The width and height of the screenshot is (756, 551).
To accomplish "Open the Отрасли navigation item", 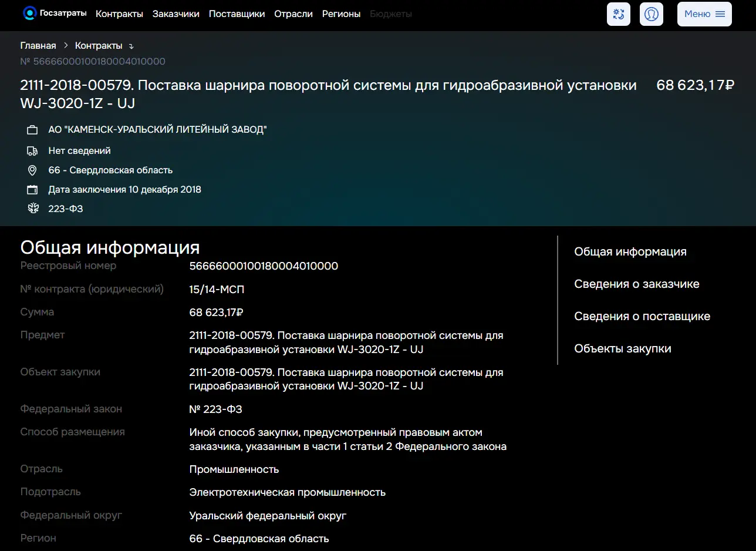I will tap(293, 14).
